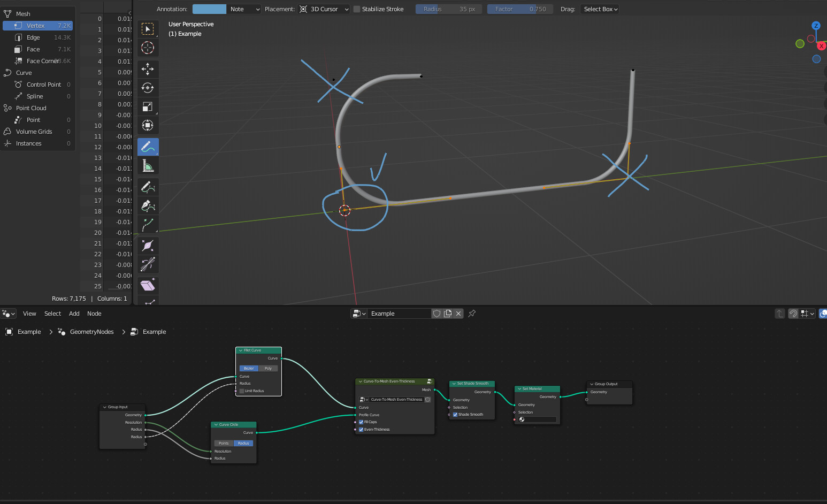
Task: Uncheck Even-Thickness checkbox in node
Action: pyautogui.click(x=361, y=430)
